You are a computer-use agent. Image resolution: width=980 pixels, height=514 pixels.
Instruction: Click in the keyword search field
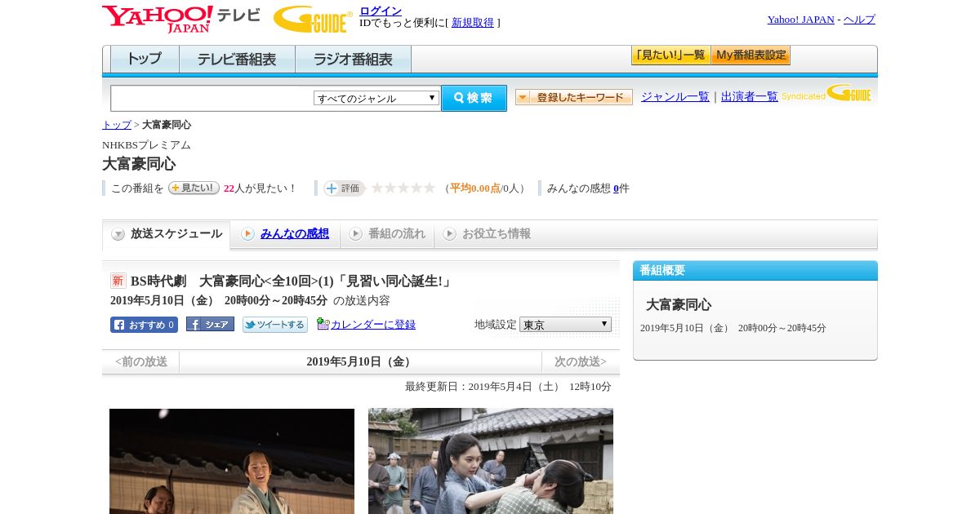coord(212,98)
